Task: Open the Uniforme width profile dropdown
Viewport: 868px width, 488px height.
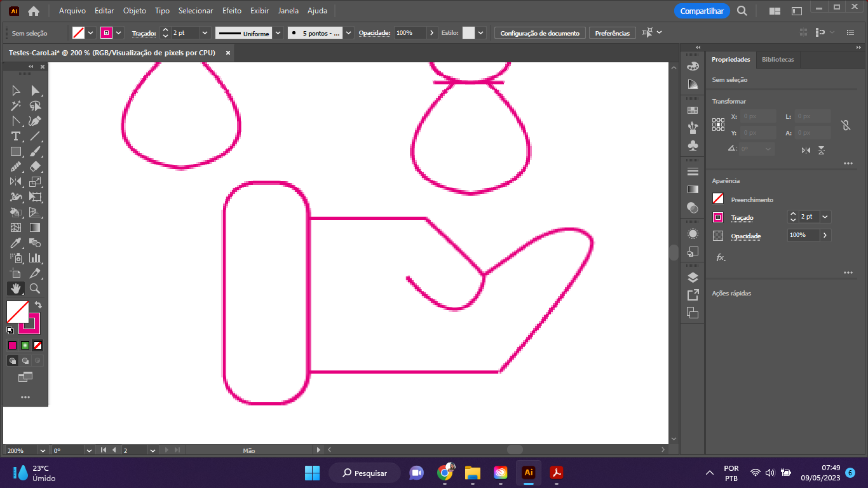Action: (278, 32)
